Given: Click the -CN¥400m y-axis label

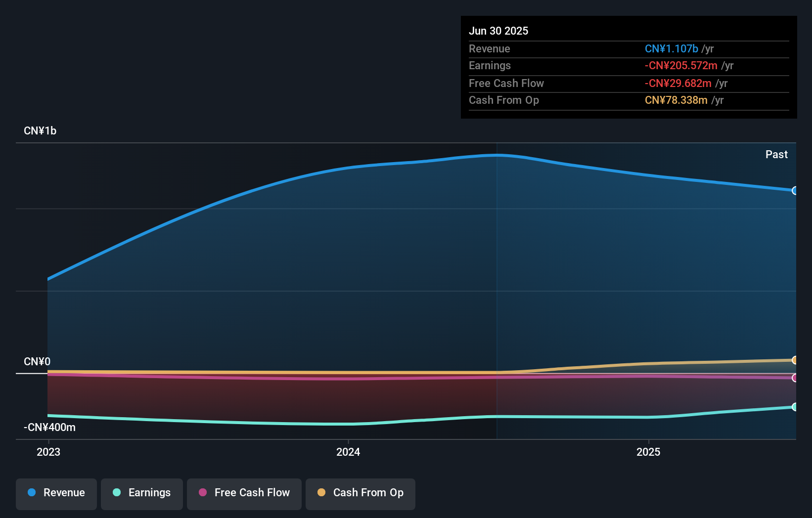Looking at the screenshot, I should coord(49,428).
